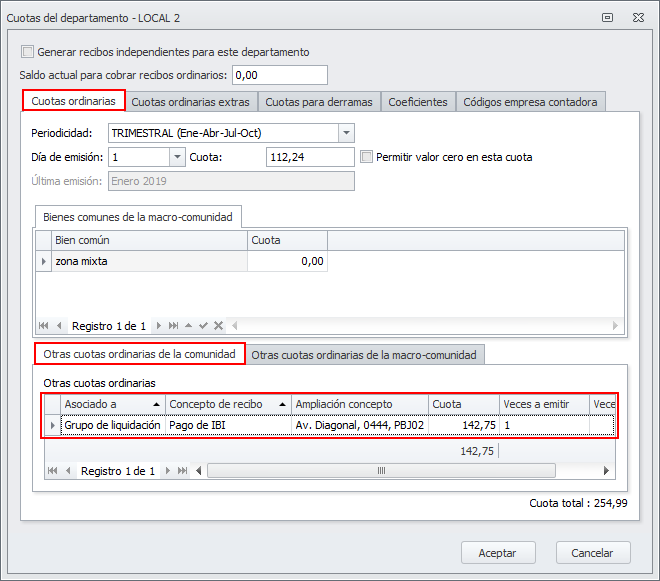Cancel edit with the X icon in Bienes comunes navigator

coord(218,326)
